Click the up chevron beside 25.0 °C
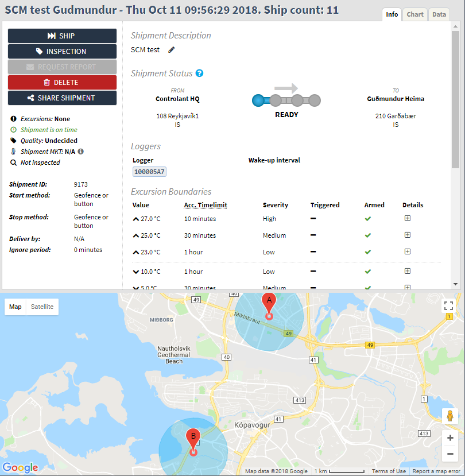Image resolution: width=465 pixels, height=476 pixels. coord(136,235)
